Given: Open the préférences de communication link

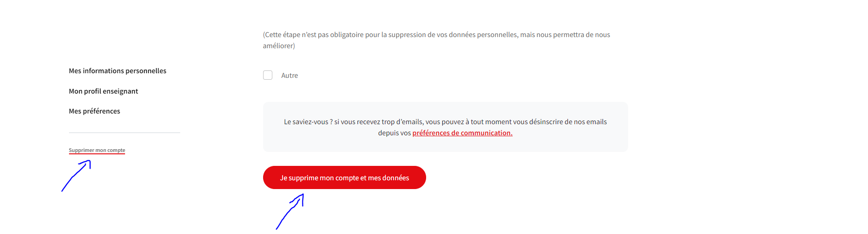Looking at the screenshot, I should click(x=462, y=133).
